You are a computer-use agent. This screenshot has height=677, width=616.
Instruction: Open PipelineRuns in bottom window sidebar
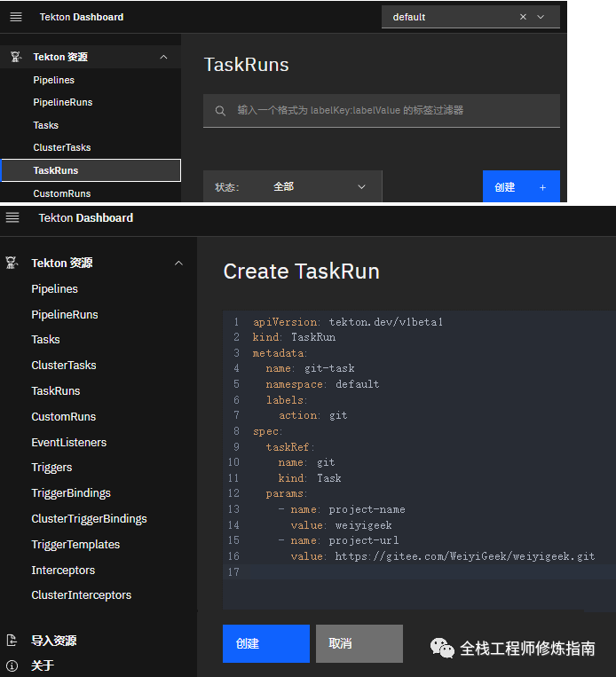click(x=65, y=315)
